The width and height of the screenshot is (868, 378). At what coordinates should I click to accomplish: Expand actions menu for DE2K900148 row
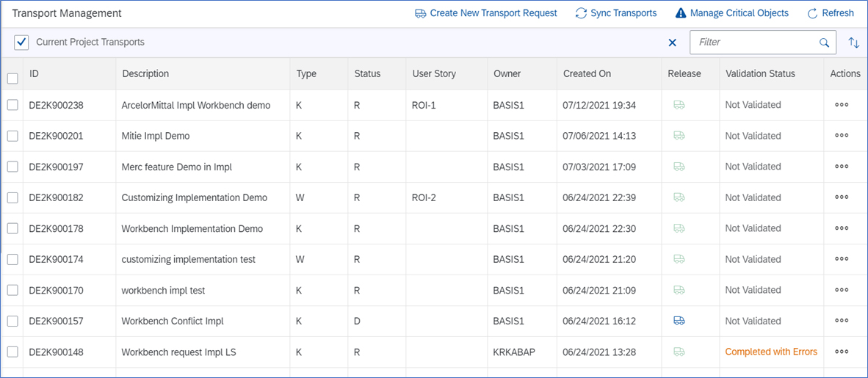tap(842, 352)
